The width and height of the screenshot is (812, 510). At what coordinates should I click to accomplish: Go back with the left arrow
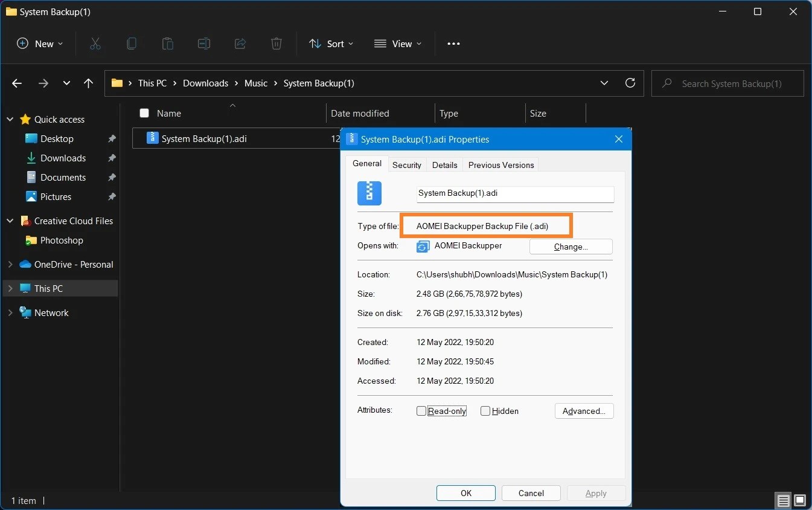17,83
